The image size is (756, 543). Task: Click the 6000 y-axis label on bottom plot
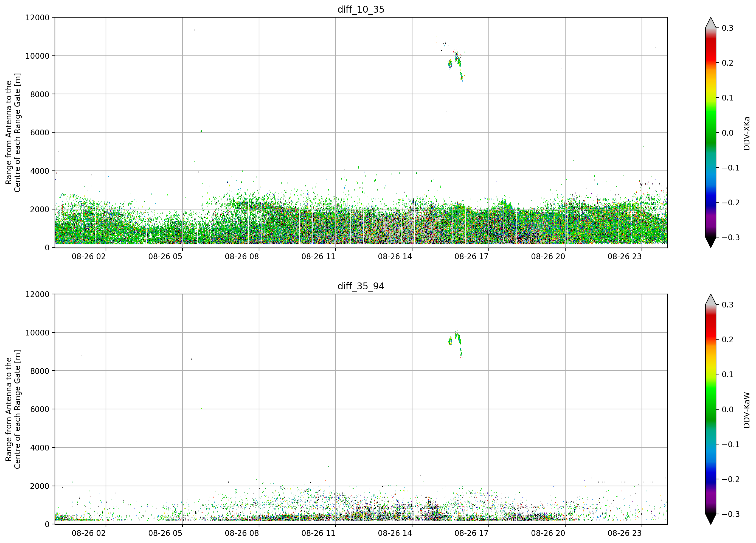pyautogui.click(x=40, y=409)
